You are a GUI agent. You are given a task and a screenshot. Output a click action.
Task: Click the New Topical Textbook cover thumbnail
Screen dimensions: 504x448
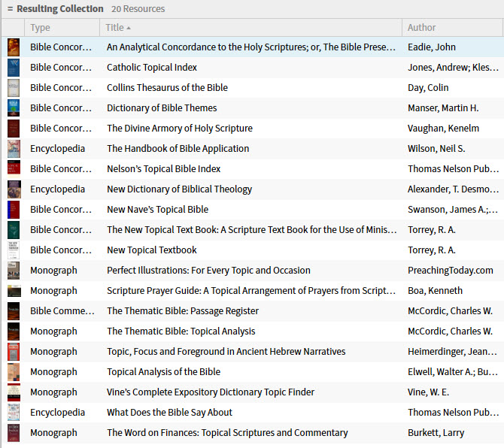(x=14, y=250)
